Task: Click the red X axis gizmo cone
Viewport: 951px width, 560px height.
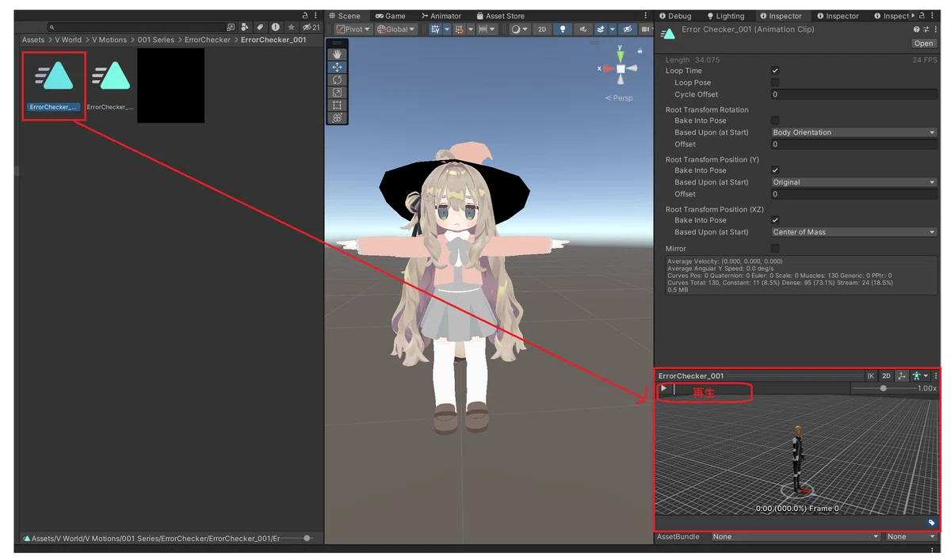Action: pyautogui.click(x=608, y=69)
